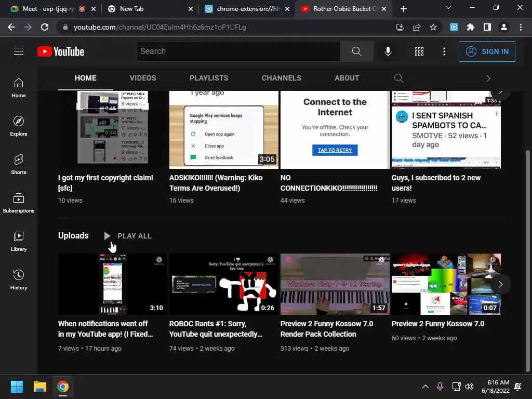The height and width of the screenshot is (399, 532).
Task: Click the browser address bar URL
Action: (x=159, y=27)
